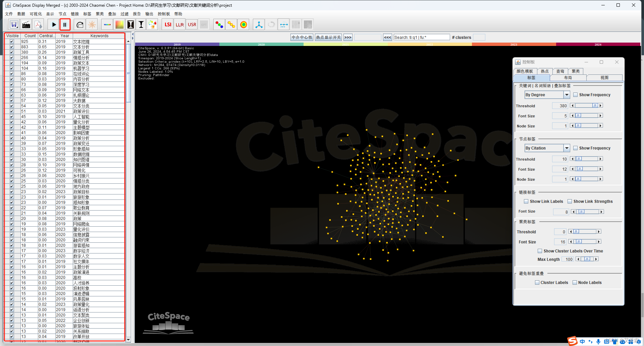Click the >>> forward button
Screen dimensions: 644x346
(348, 38)
